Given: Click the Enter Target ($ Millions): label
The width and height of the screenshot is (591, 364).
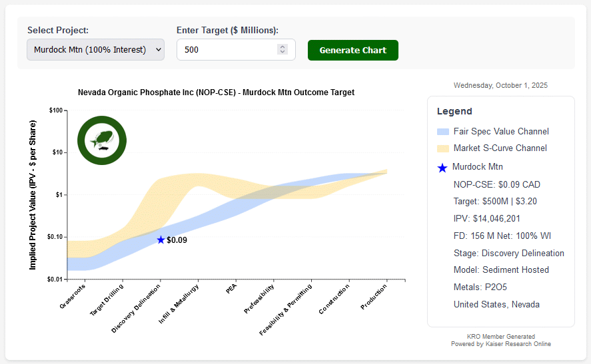Looking at the screenshot, I should [x=228, y=30].
